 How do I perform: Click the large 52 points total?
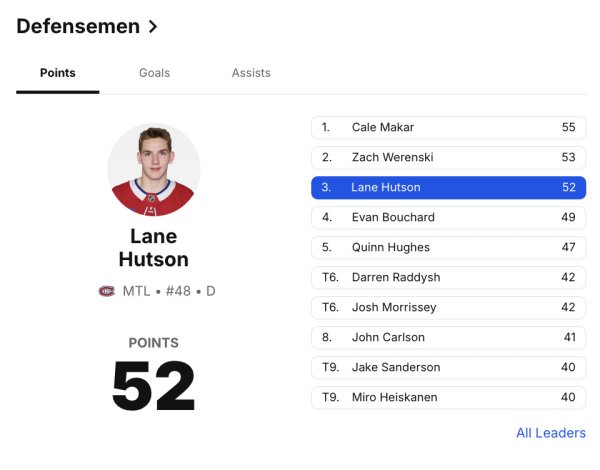(153, 386)
